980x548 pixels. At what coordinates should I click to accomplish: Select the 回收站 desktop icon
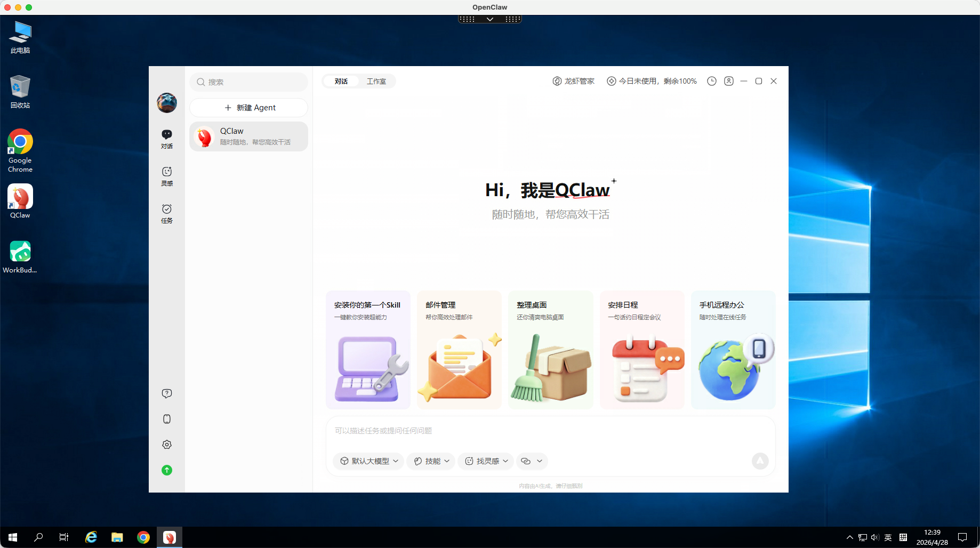[20, 92]
